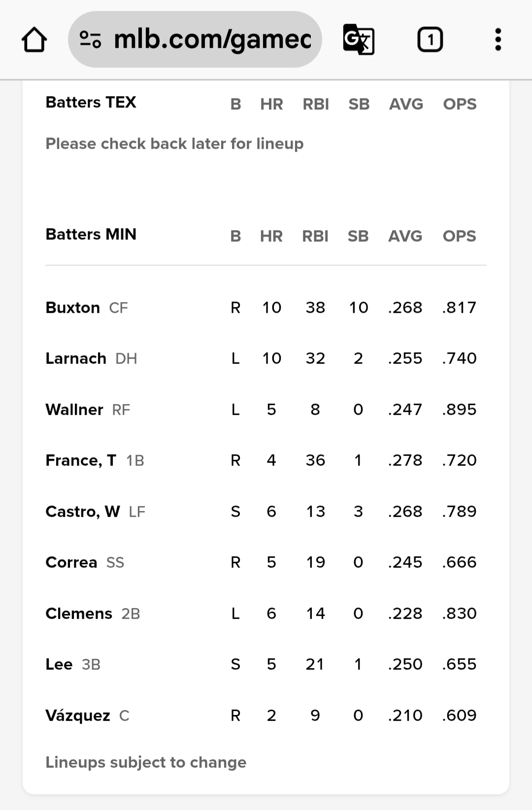Select Wallner in the lineup

(x=74, y=409)
